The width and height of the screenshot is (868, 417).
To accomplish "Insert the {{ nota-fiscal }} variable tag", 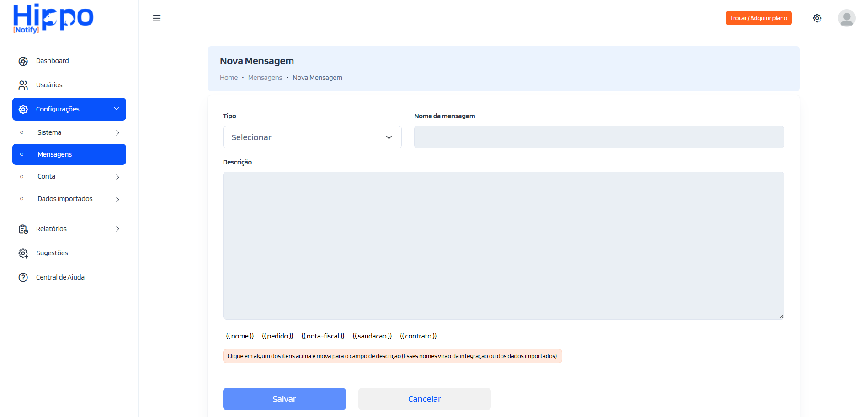I will pyautogui.click(x=323, y=336).
